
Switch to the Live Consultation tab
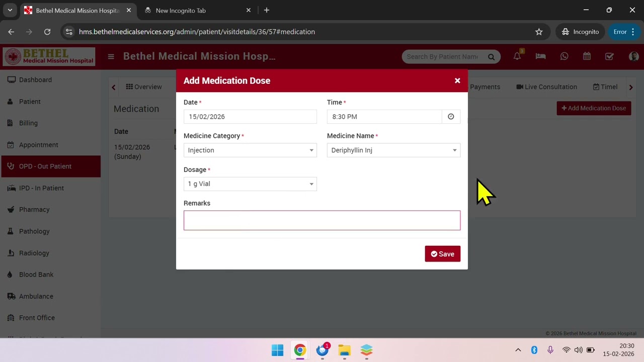pyautogui.click(x=546, y=87)
